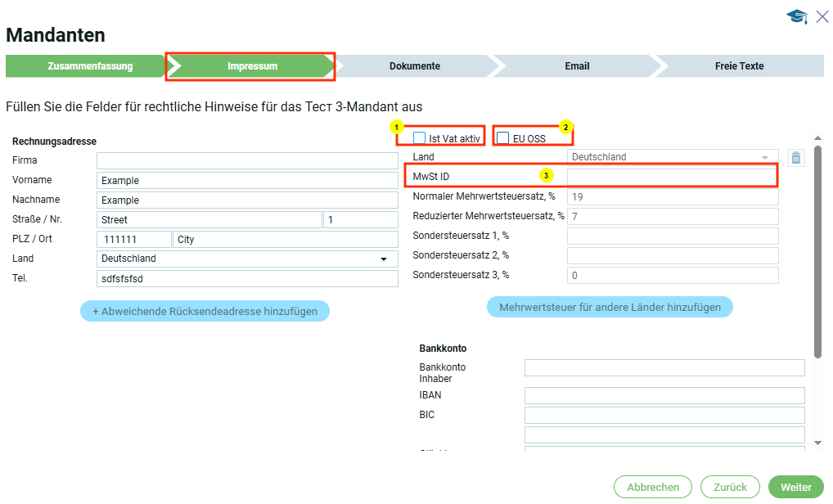Click the trash icon next to Land
Image resolution: width=833 pixels, height=504 pixels.
[796, 158]
